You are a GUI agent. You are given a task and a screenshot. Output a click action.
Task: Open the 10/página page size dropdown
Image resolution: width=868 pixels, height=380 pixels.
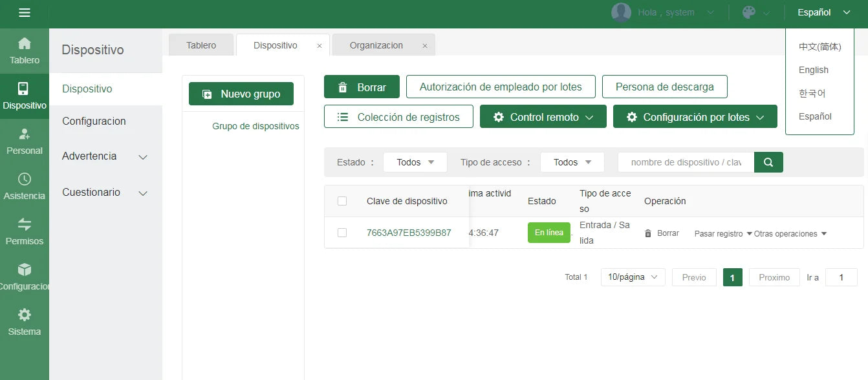point(632,277)
